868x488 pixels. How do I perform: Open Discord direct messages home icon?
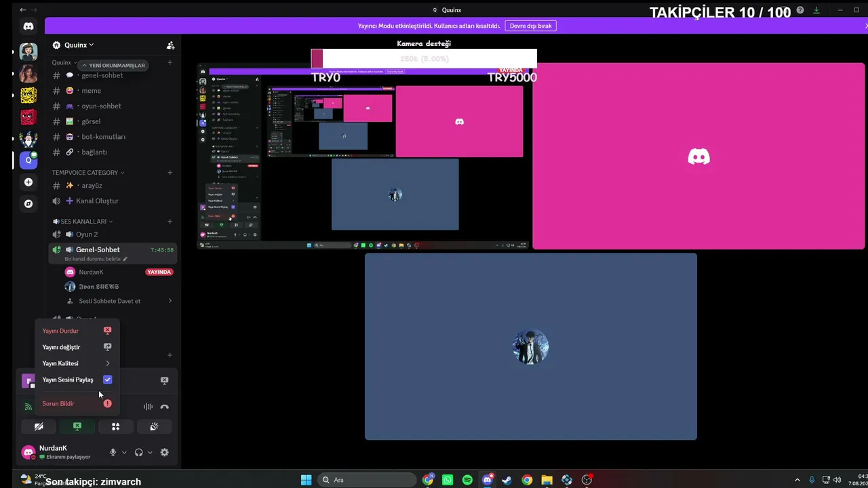28,26
